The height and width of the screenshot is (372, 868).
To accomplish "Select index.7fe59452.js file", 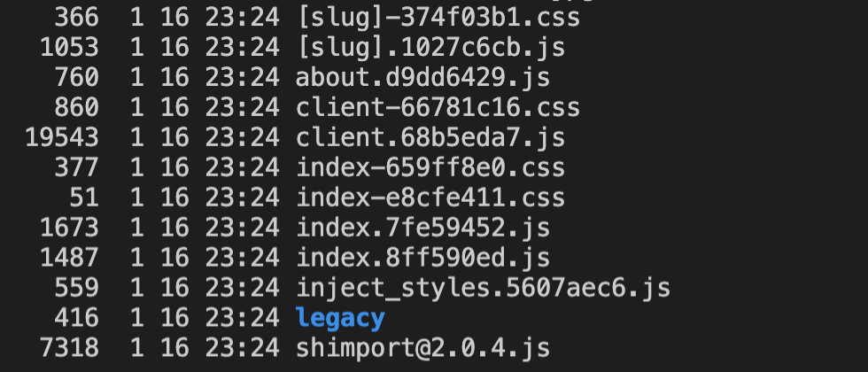I will click(x=423, y=227).
